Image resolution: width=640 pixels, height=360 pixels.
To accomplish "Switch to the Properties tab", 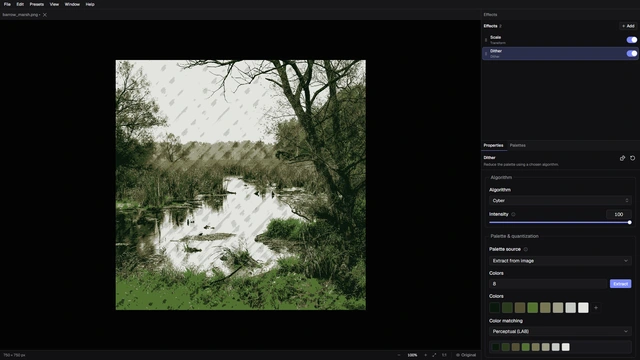I will pos(493,145).
